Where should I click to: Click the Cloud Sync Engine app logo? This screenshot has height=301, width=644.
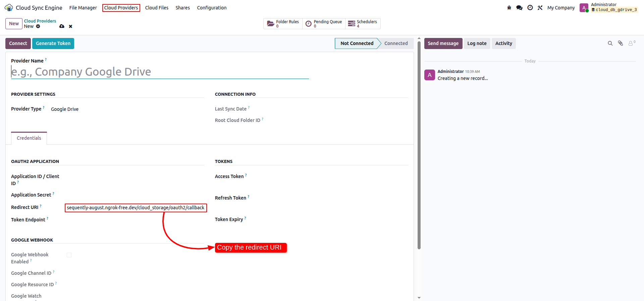9,8
